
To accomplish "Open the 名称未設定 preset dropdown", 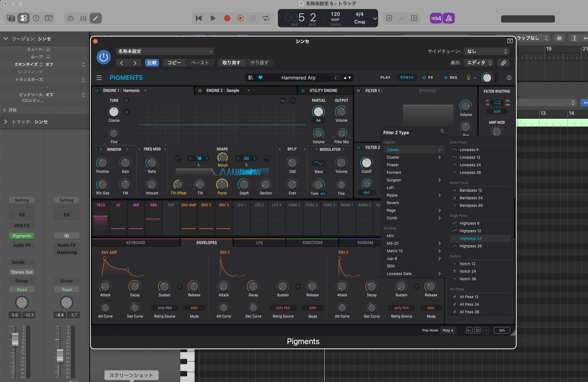I will click(x=165, y=51).
